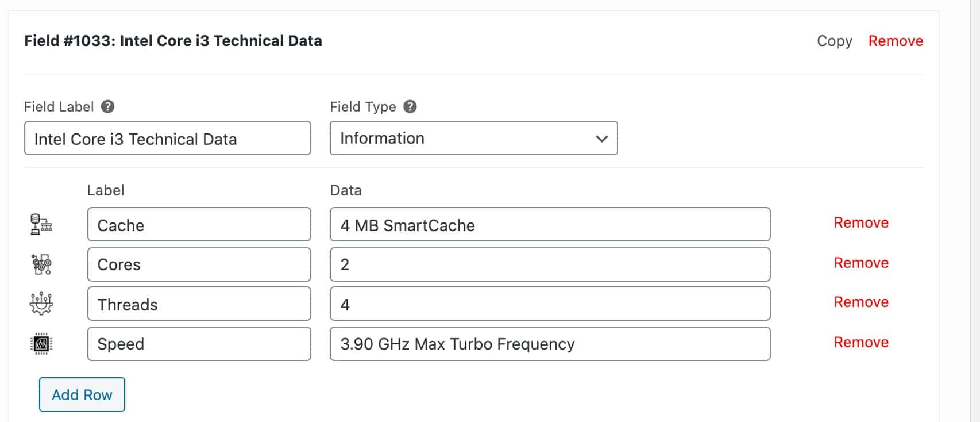The height and width of the screenshot is (422, 980).
Task: Edit the Cache label input
Action: tap(199, 224)
